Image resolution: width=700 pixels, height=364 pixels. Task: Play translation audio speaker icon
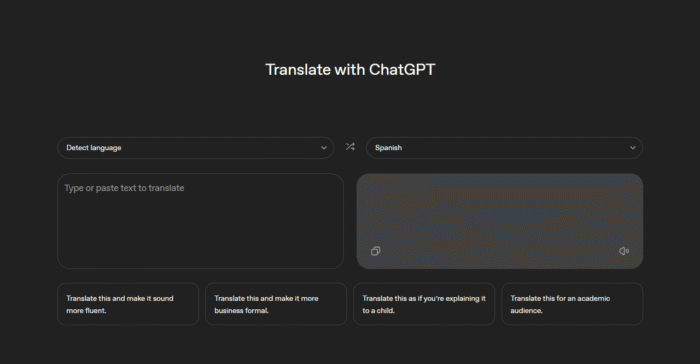pos(624,251)
